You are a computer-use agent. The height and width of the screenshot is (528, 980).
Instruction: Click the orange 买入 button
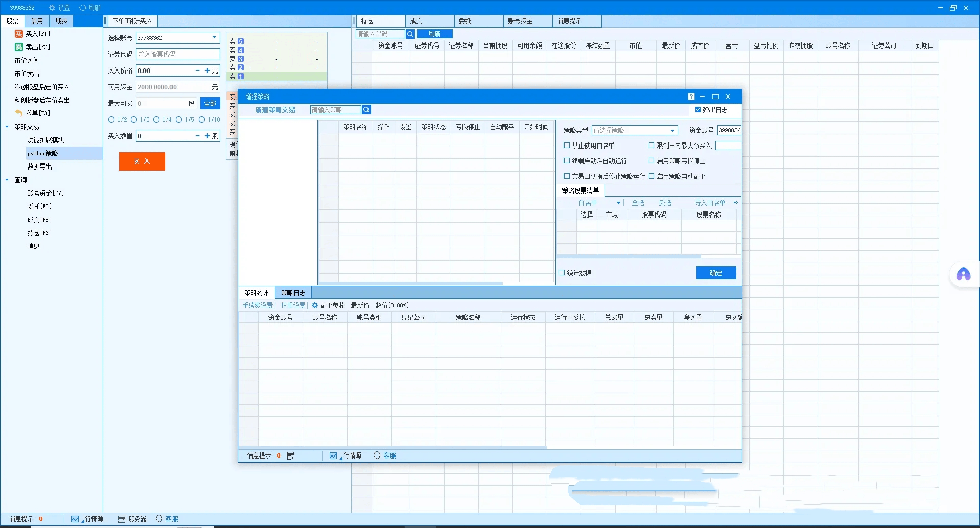pyautogui.click(x=142, y=161)
